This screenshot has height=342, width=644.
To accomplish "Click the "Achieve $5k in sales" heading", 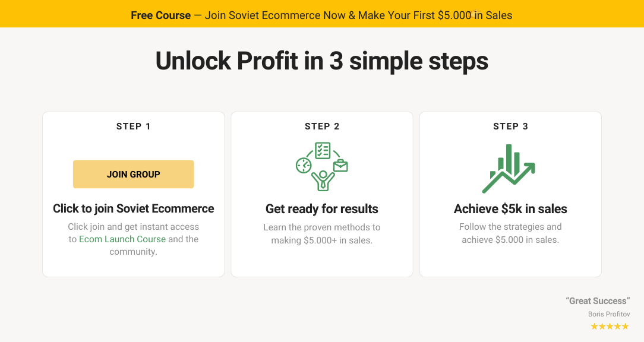I will coord(510,209).
